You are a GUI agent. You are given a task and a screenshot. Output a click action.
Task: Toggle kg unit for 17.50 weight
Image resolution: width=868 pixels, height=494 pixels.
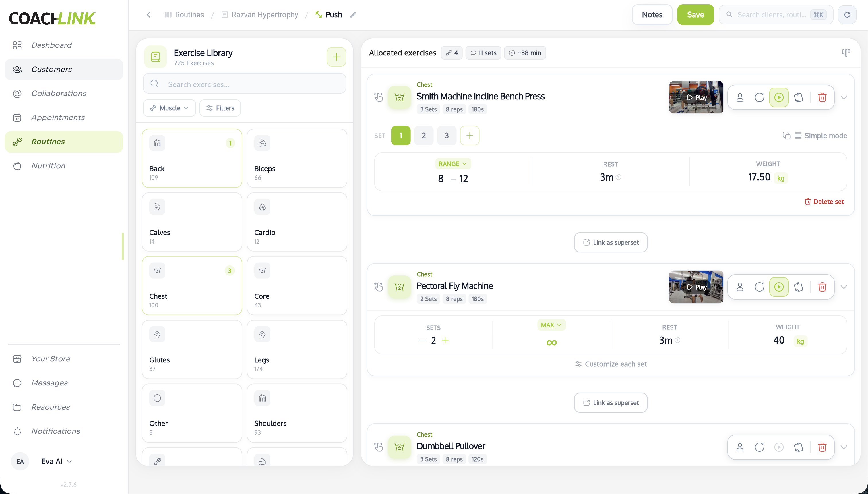pyautogui.click(x=780, y=178)
